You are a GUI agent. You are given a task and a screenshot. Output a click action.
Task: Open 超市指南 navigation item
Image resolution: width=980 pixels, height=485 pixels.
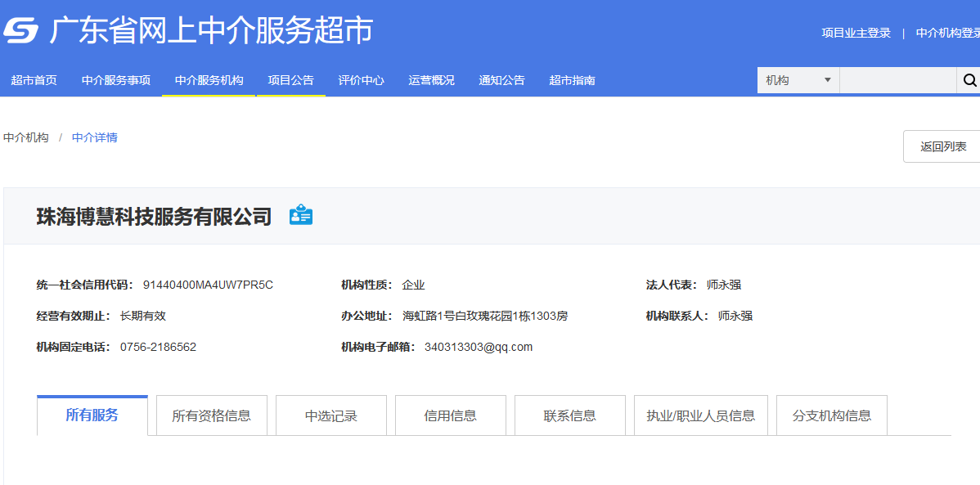pyautogui.click(x=572, y=80)
